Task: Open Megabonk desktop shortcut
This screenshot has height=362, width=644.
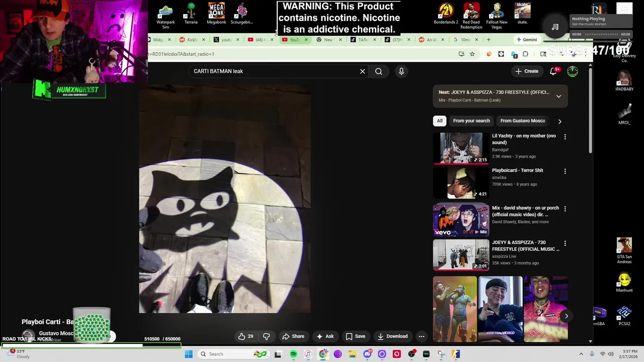Action: pyautogui.click(x=216, y=14)
